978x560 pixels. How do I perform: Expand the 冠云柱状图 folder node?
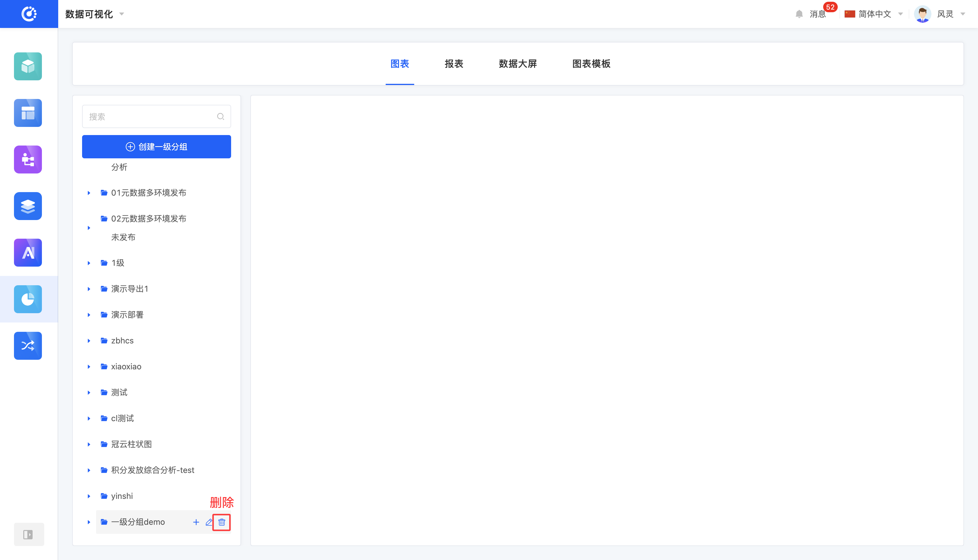[x=89, y=444]
